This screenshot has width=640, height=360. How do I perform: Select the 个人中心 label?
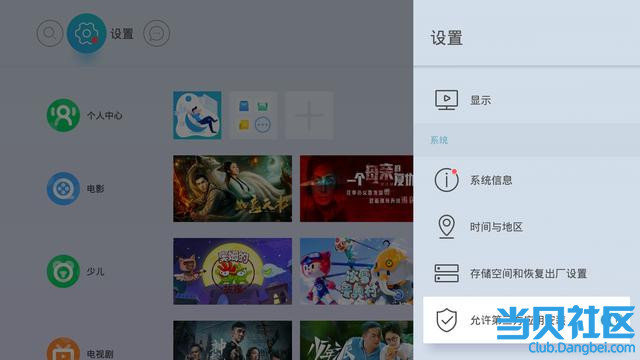click(x=104, y=116)
